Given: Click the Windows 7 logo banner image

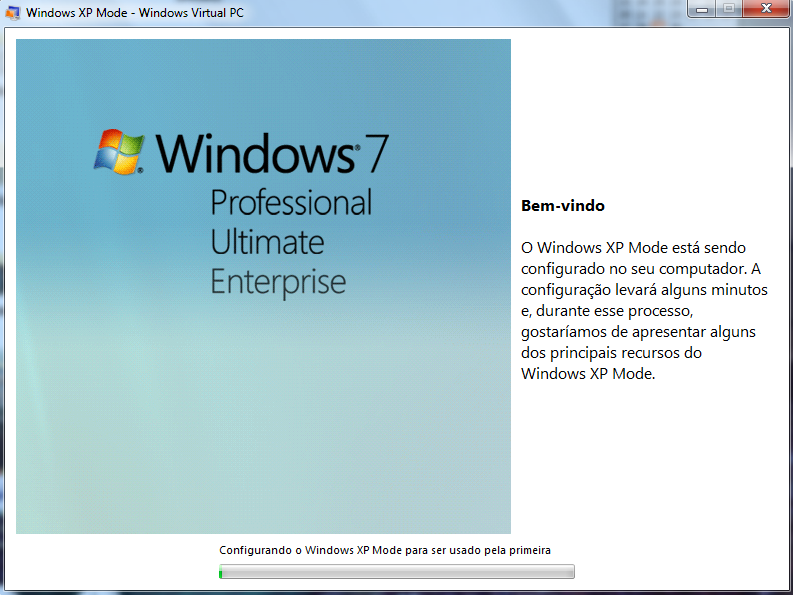Looking at the screenshot, I should coord(263,286).
